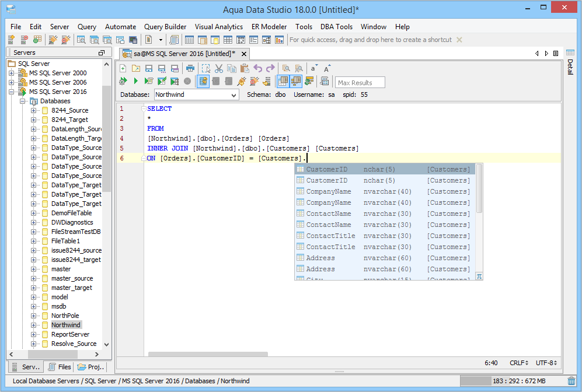582x392 pixels.
Task: Switch to the Files tab
Action: pos(60,367)
